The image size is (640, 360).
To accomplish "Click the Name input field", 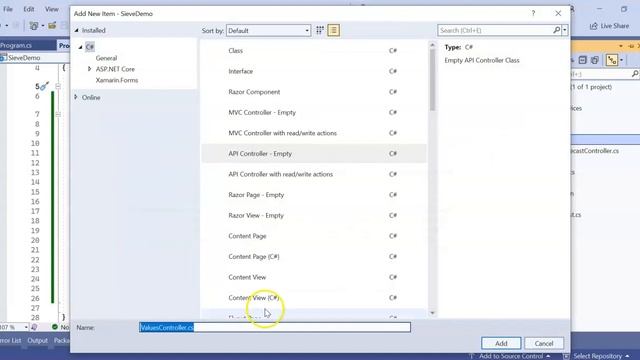I will [275, 327].
